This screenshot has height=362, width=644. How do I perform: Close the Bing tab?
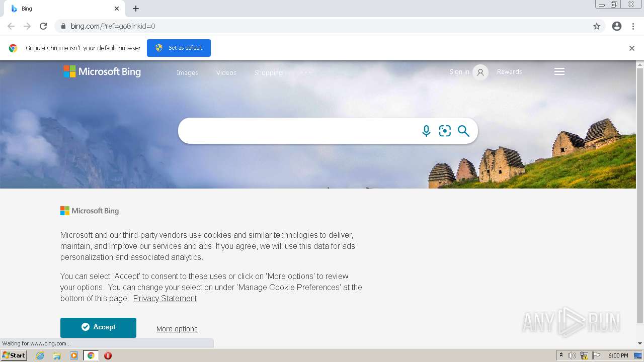117,9
